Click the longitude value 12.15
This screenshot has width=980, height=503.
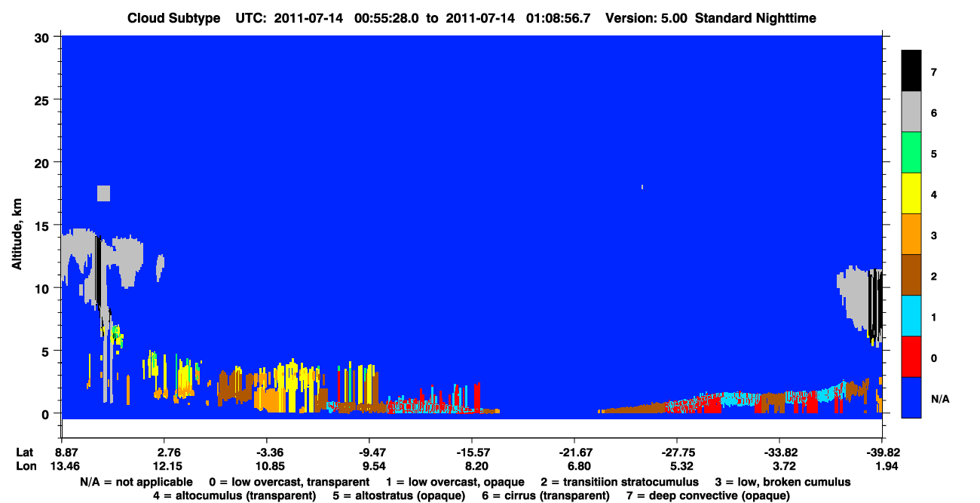(x=164, y=466)
